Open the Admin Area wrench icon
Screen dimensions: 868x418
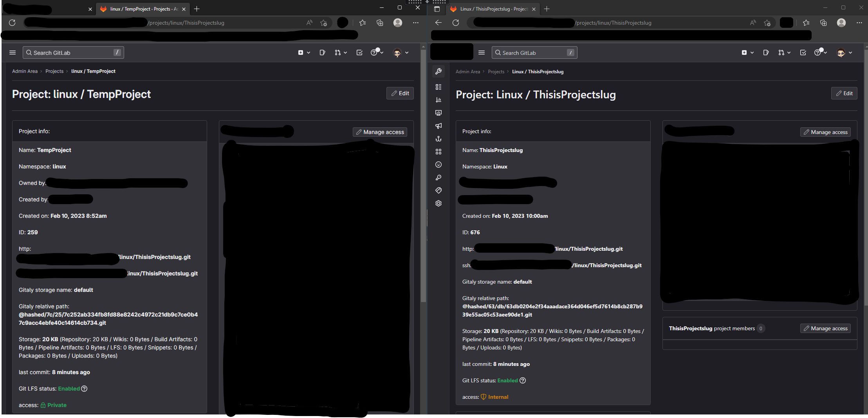[x=439, y=71]
